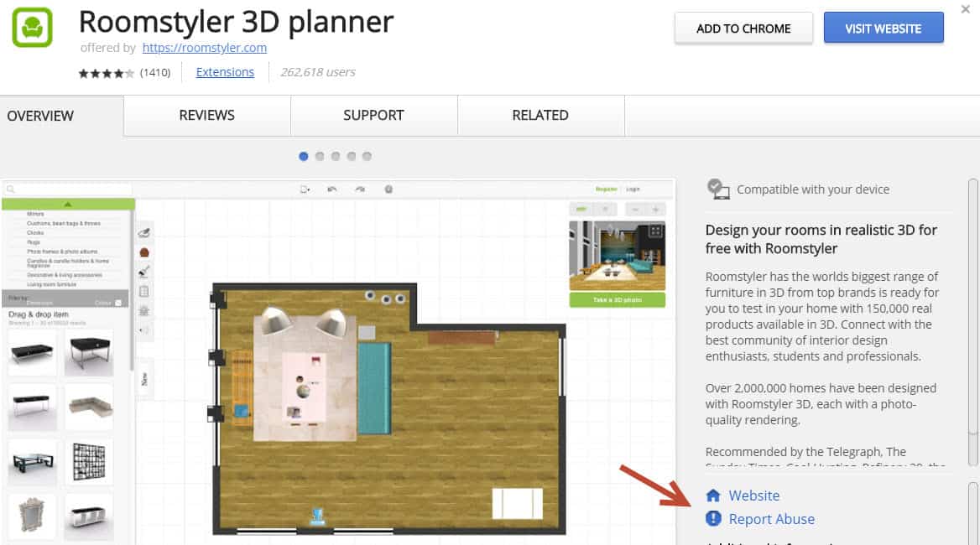Image resolution: width=980 pixels, height=545 pixels.
Task: Pick the black side table with metal legs
Action: (89, 353)
